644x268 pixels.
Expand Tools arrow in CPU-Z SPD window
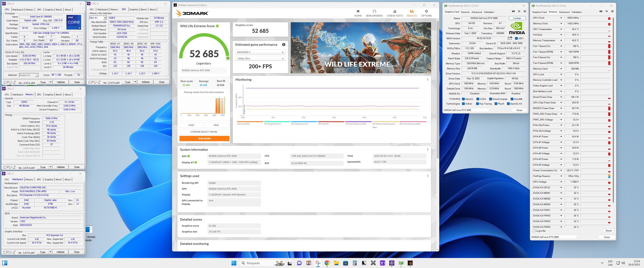(135, 82)
